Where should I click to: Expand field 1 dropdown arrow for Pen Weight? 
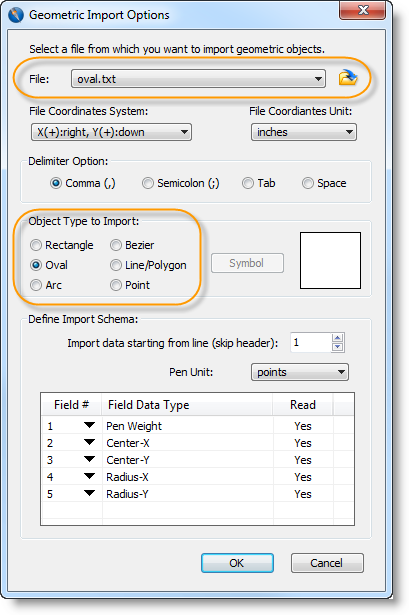coord(89,425)
